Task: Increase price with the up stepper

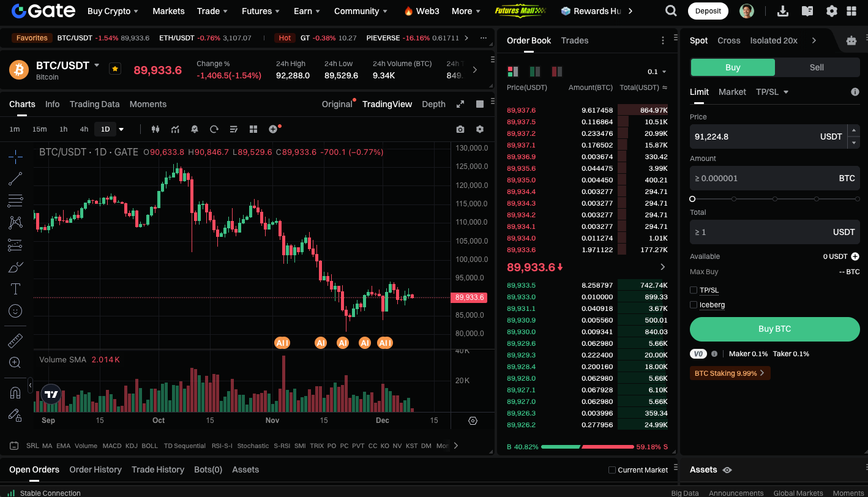Action: click(x=854, y=130)
